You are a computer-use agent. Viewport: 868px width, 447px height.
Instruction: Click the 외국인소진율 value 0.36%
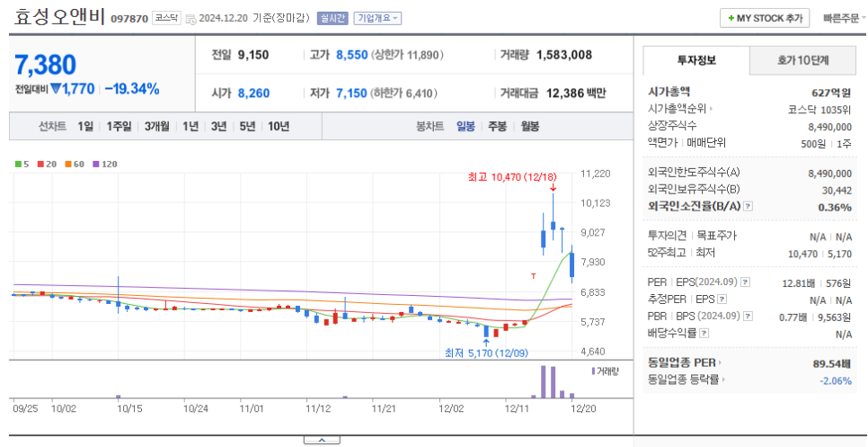coord(834,207)
